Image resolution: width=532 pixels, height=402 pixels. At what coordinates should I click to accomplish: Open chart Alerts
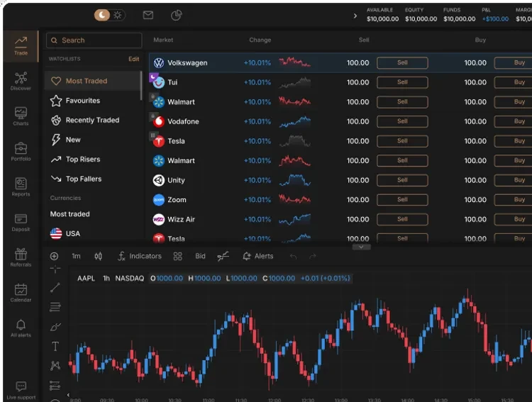click(258, 256)
